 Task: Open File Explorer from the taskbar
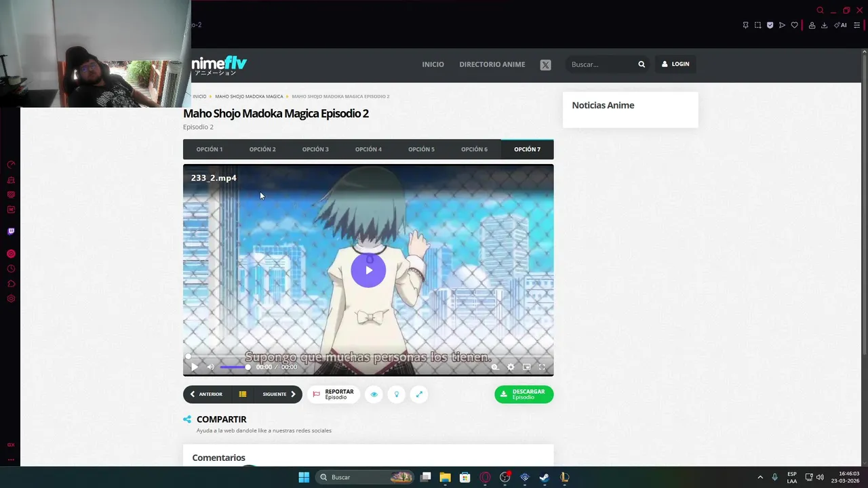click(x=445, y=477)
